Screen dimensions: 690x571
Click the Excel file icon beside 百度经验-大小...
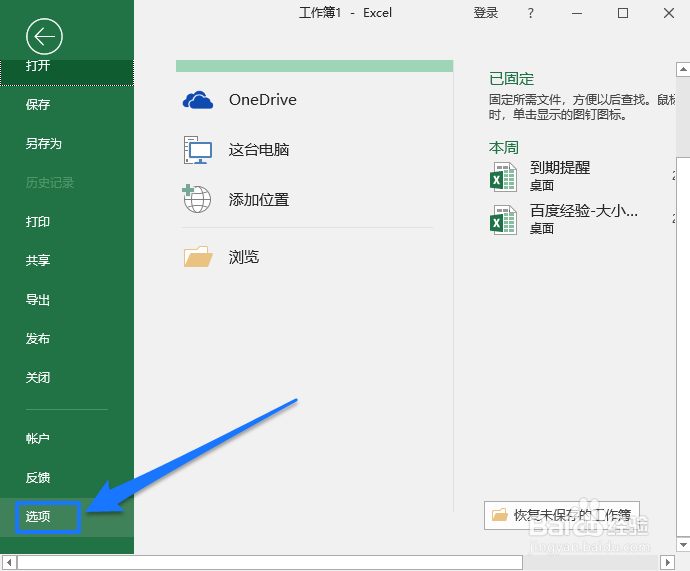[503, 220]
